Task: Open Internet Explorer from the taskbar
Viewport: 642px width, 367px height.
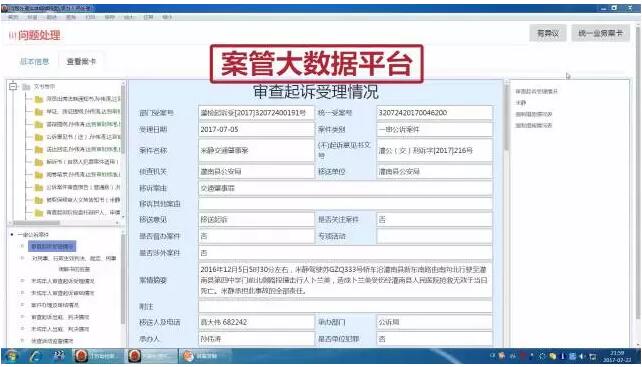Action: tap(35, 356)
